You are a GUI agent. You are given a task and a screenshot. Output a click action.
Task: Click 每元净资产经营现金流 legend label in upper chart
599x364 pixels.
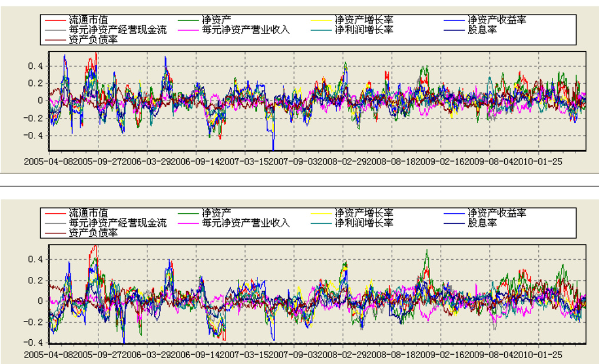(118, 29)
